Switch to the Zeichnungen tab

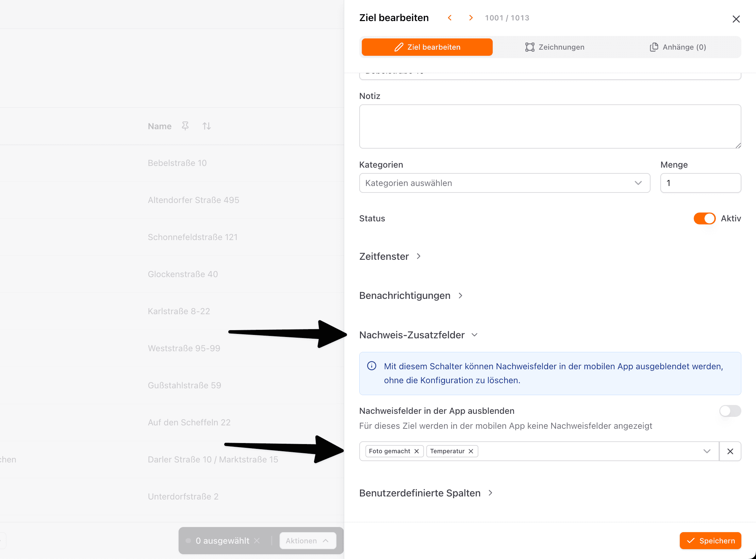[555, 47]
